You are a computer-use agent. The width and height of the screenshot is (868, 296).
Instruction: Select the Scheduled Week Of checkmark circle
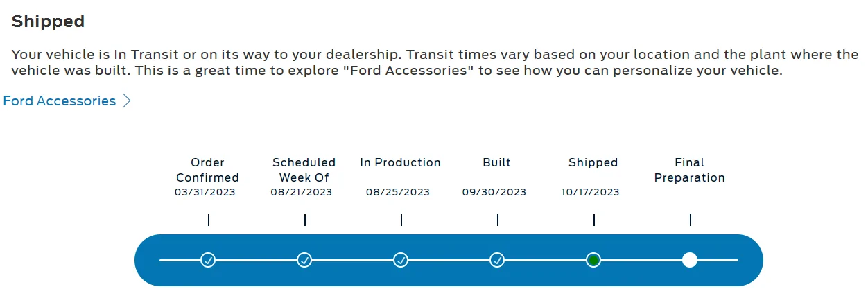pyautogui.click(x=304, y=260)
